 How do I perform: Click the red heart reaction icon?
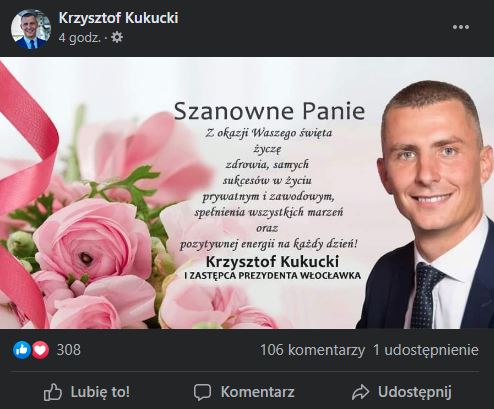point(40,350)
